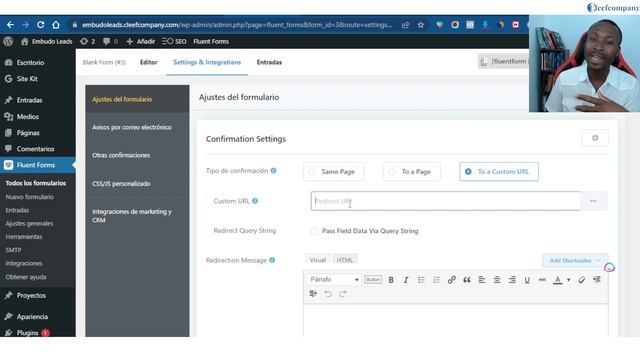Click the info icon beside Custom URL
The height and width of the screenshot is (360, 640).
pos(255,201)
